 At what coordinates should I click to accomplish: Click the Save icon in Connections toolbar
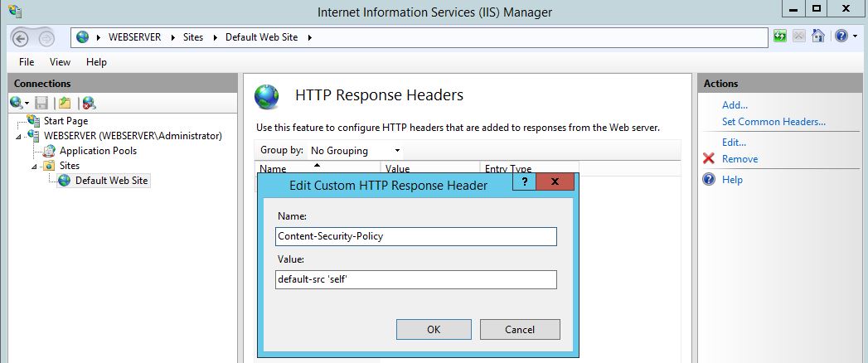pos(41,103)
